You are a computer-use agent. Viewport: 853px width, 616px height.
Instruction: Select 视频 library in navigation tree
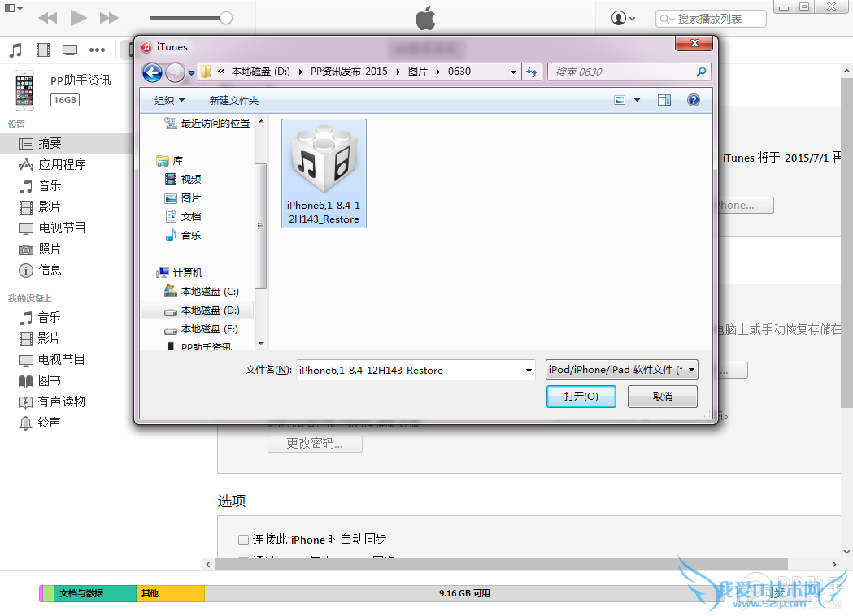(183, 179)
